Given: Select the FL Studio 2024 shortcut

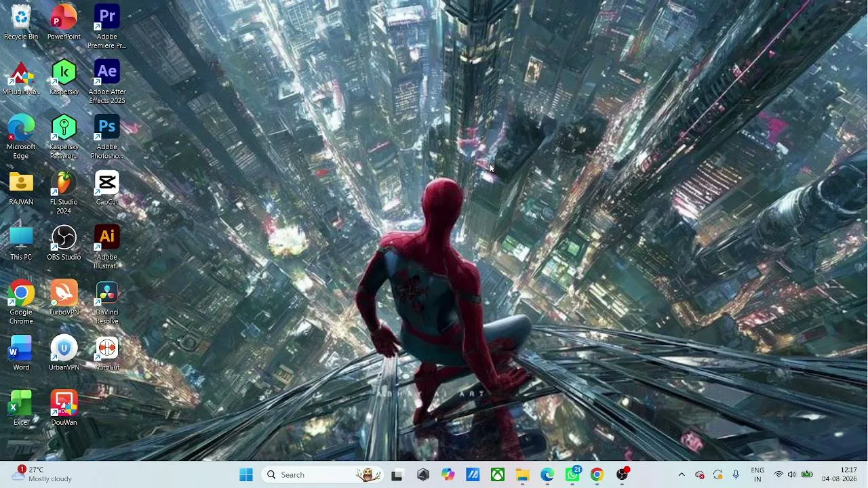Looking at the screenshot, I should [x=64, y=192].
